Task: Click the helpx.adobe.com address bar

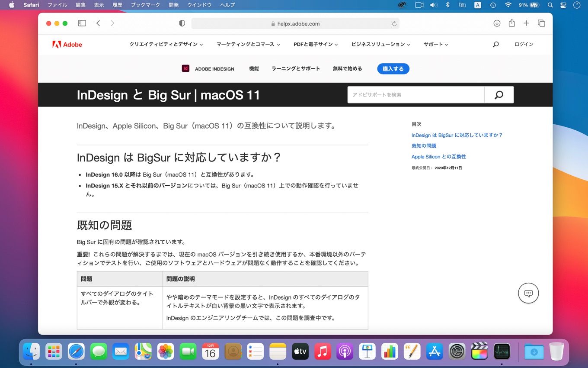Action: (295, 24)
